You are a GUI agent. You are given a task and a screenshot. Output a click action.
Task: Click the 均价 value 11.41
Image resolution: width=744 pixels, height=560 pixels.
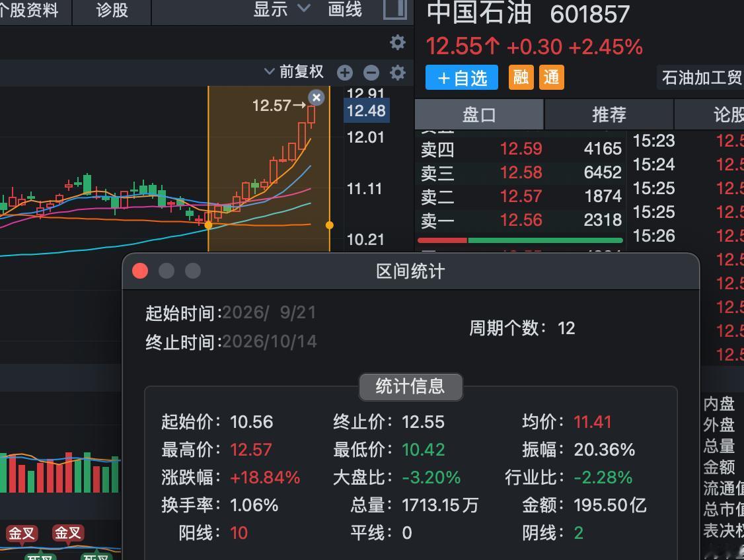pos(592,422)
